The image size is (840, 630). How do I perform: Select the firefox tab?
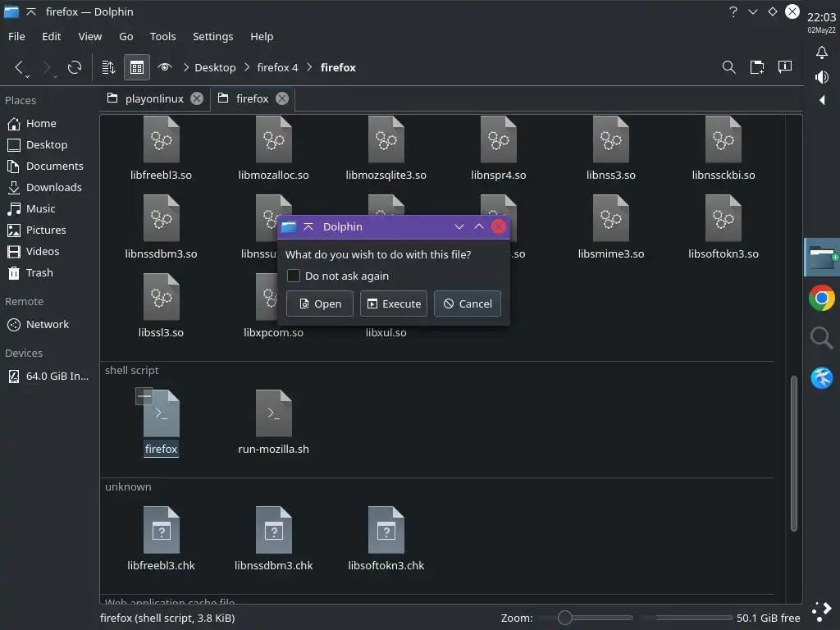[x=253, y=98]
